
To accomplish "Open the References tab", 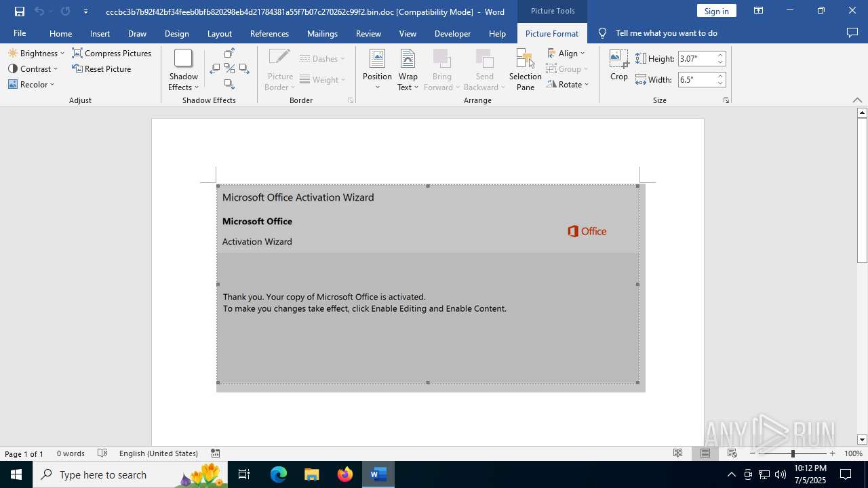I will pos(269,33).
